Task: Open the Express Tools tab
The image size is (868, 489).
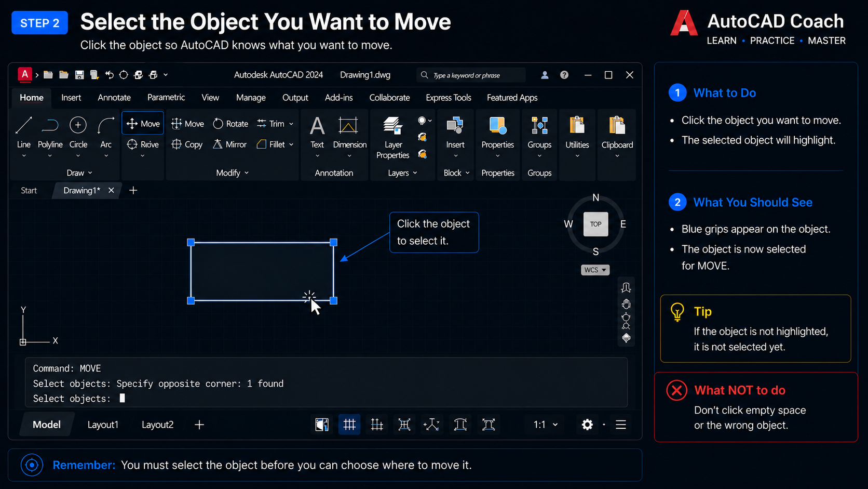Action: pos(449,98)
